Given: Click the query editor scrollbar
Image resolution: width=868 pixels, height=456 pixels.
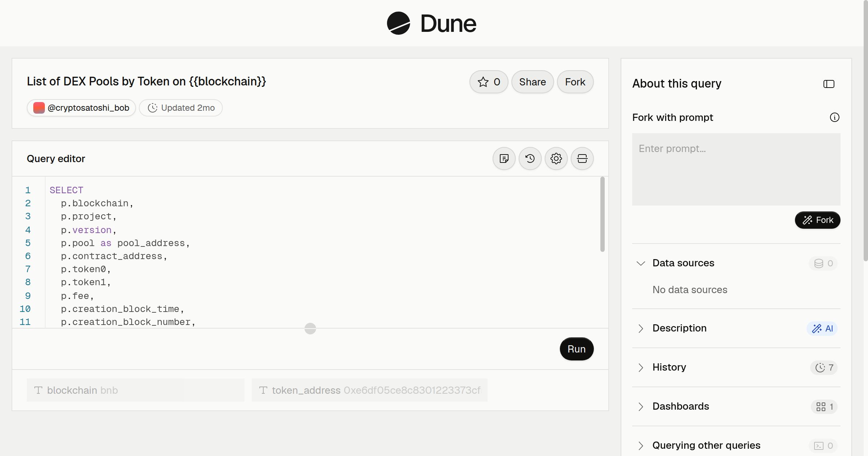Looking at the screenshot, I should (602, 214).
